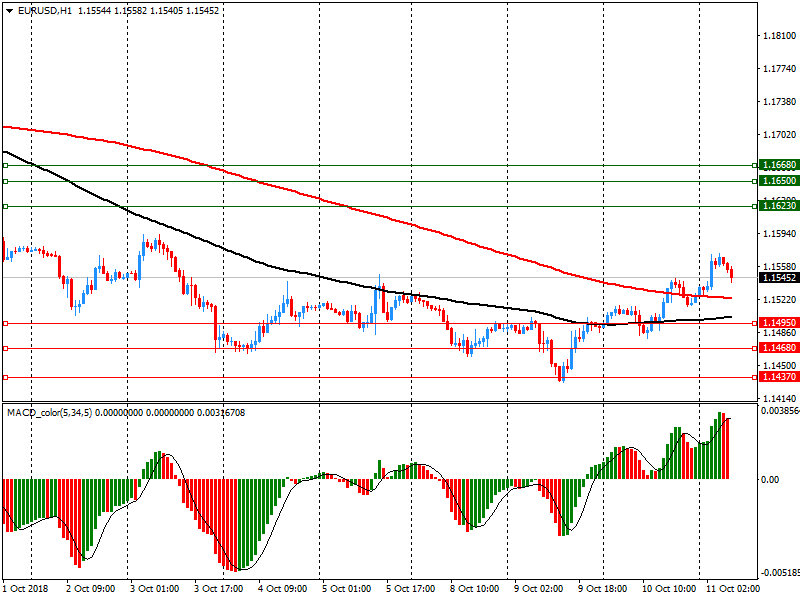Click the MACD 0.00 level scale label

coord(771,480)
